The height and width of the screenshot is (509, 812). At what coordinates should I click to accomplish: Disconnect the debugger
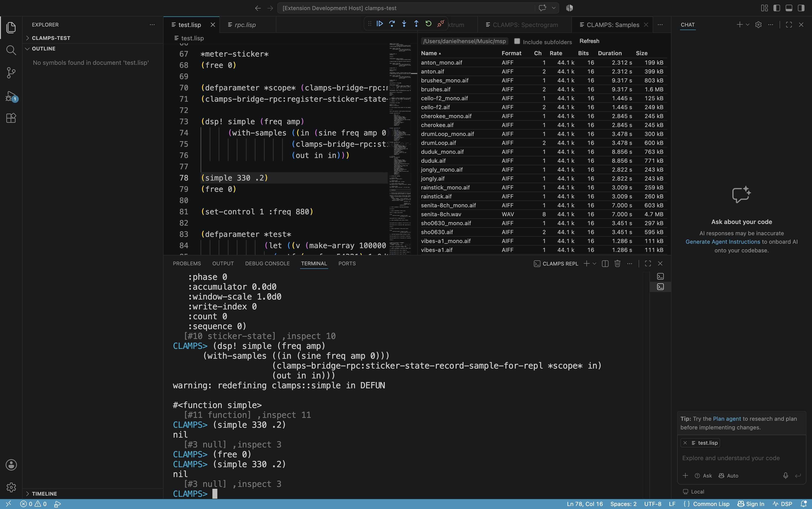[x=441, y=23]
